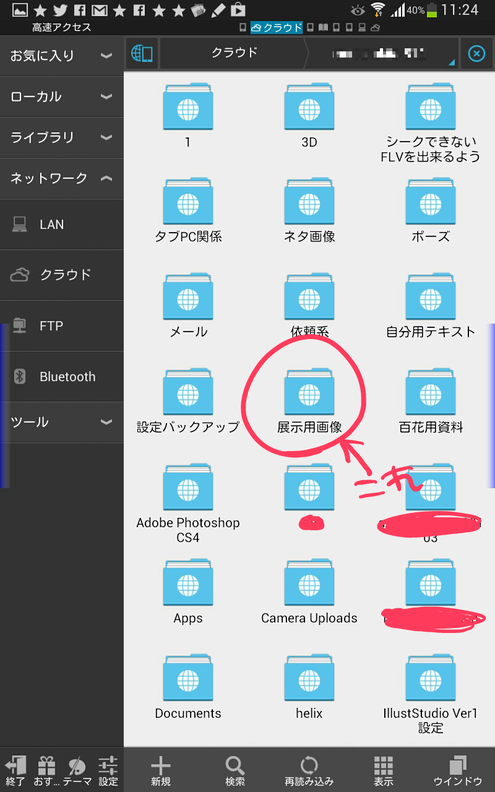Select LAN in the sidebar
Screen dimensions: 495x792
[62, 224]
